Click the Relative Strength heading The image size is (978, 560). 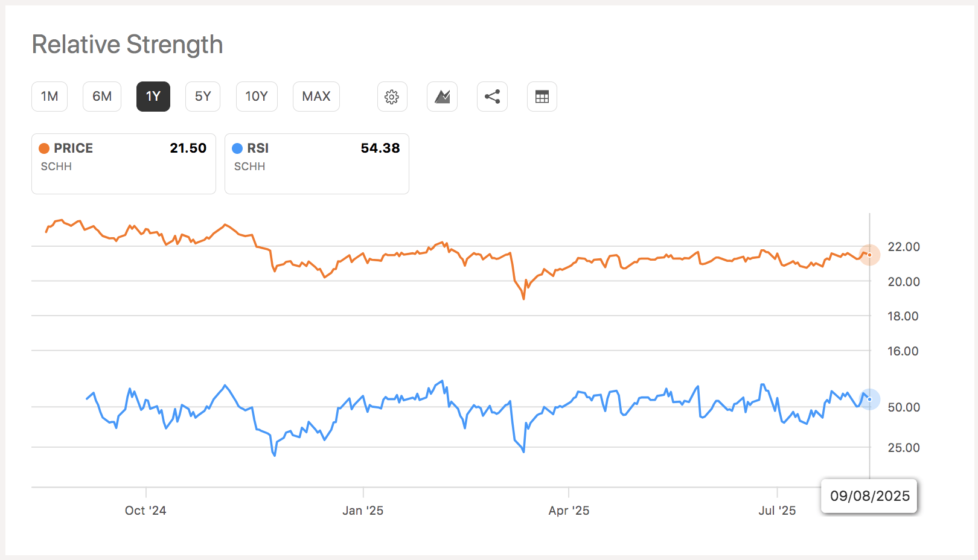(x=127, y=44)
